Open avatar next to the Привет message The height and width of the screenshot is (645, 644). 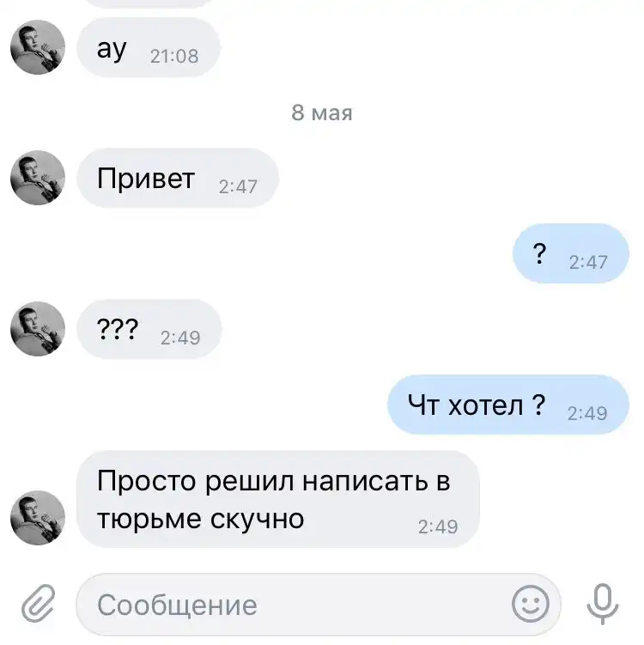(x=38, y=178)
